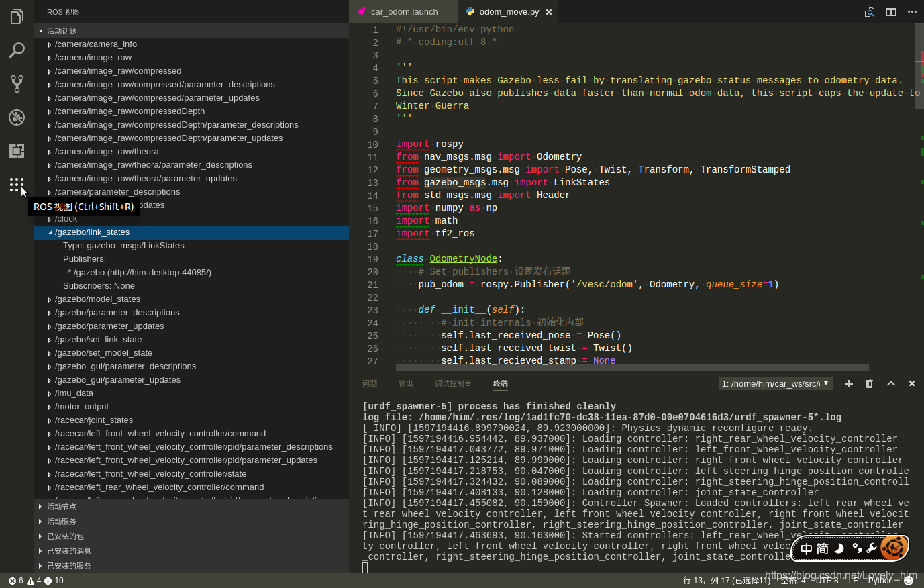
Task: Switch to the car_odom.launch tab
Action: coord(403,12)
